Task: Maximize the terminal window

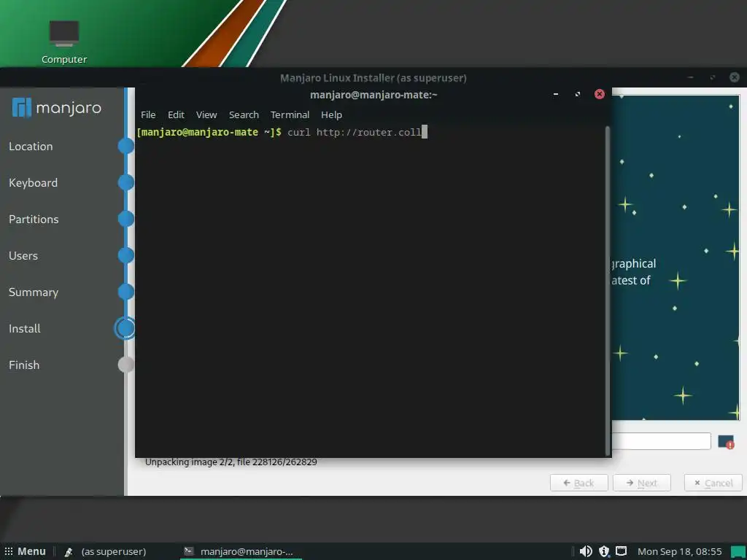Action: click(578, 94)
